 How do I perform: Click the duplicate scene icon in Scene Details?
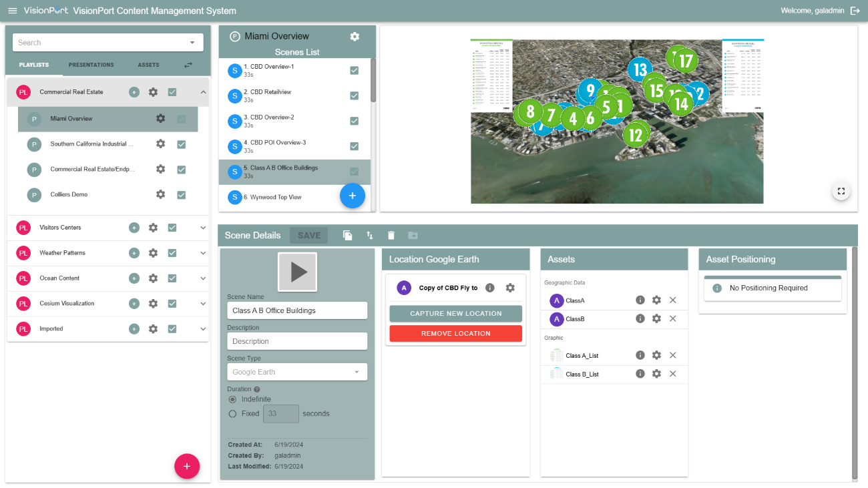[347, 235]
